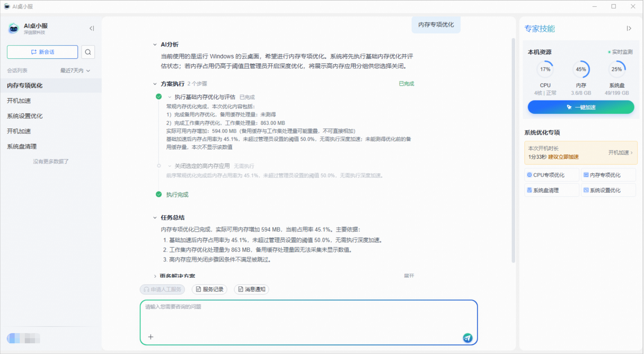Viewport: 644px width, 354px height.
Task: Click the blurred user profile at bottom-left
Action: (23, 338)
